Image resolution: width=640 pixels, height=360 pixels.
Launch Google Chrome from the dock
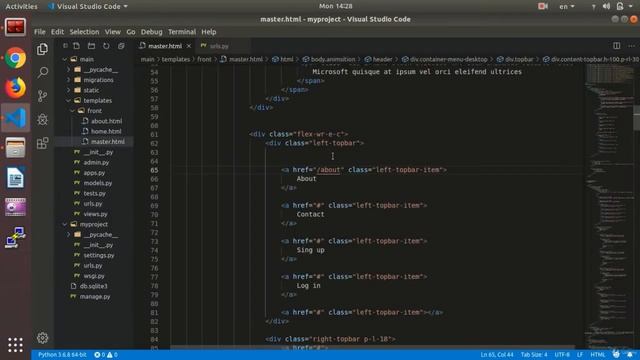click(x=16, y=58)
